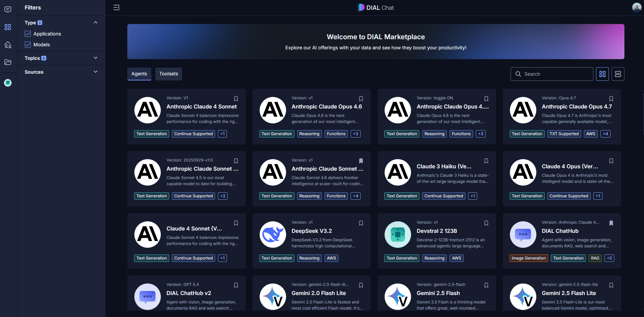
Task: Expand +4 tags on Claude Opus 4.7
Action: pyautogui.click(x=606, y=134)
